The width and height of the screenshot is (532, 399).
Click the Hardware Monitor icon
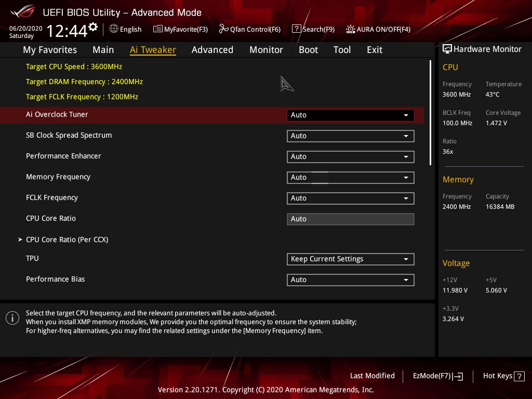point(447,49)
